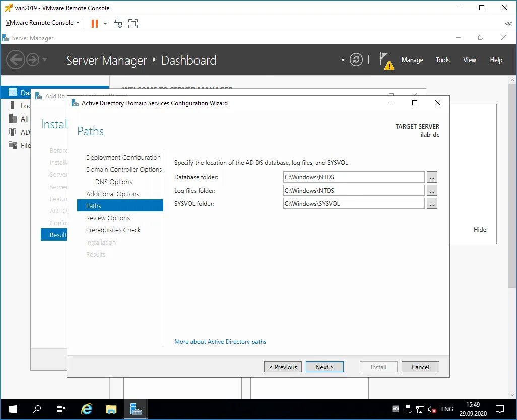Refresh the Server Manager dashboard
Screen dimensions: 517x420
tap(356, 59)
